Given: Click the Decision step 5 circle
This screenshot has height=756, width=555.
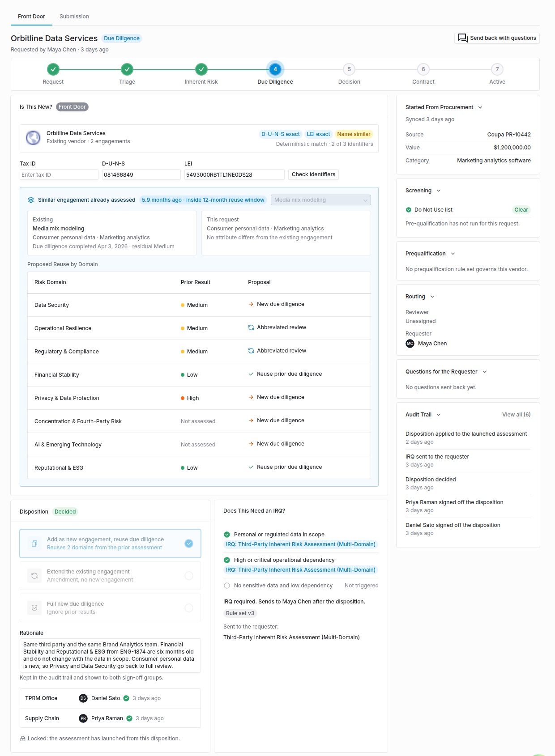Looking at the screenshot, I should tap(349, 69).
